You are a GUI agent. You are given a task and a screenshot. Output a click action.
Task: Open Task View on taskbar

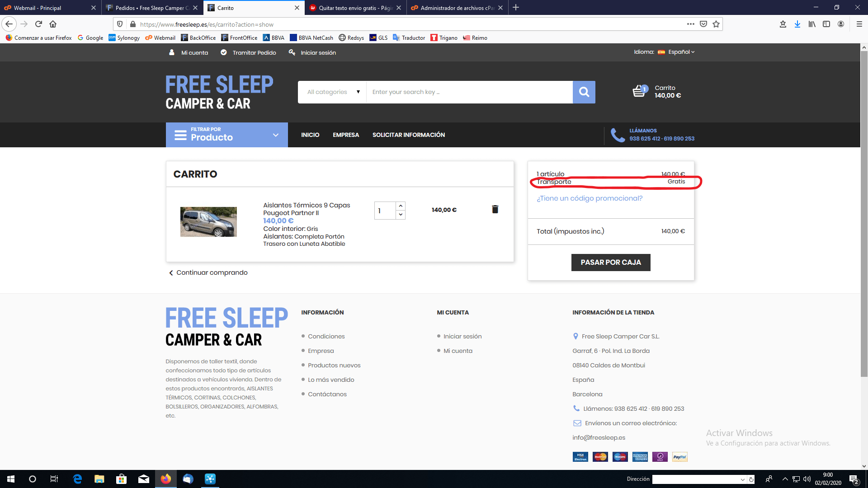point(54,479)
